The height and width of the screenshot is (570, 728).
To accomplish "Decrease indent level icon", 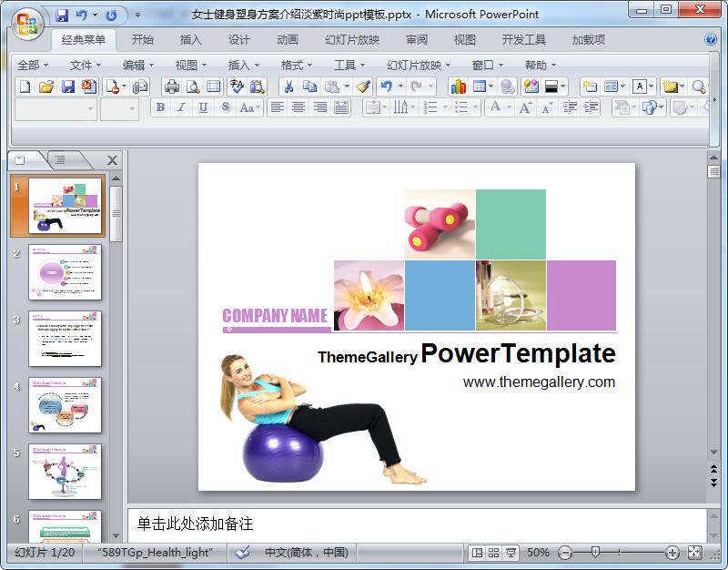I will [570, 108].
